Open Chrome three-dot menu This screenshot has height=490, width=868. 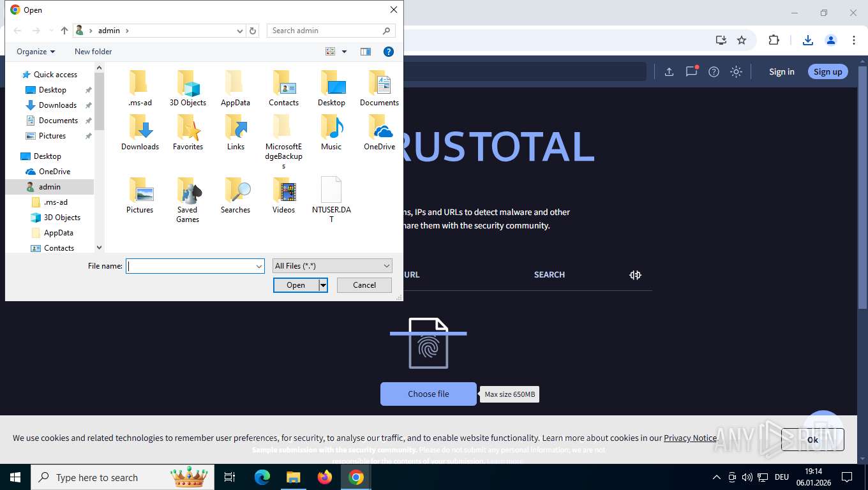[853, 40]
